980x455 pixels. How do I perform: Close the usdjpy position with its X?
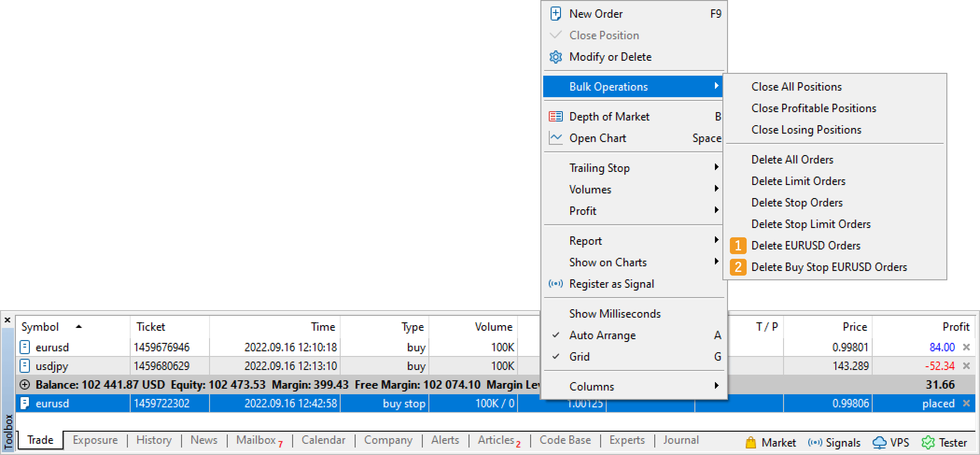point(966,366)
